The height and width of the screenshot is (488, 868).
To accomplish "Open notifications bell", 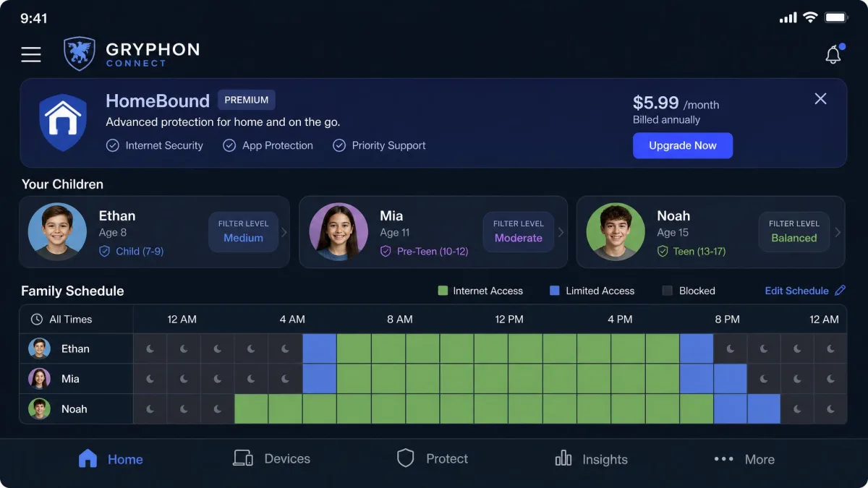I will click(x=833, y=54).
